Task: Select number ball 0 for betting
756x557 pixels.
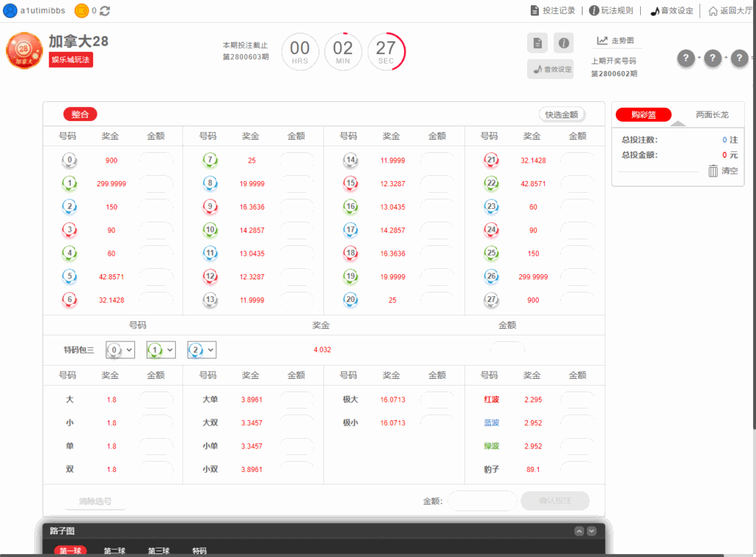Action: coord(70,160)
